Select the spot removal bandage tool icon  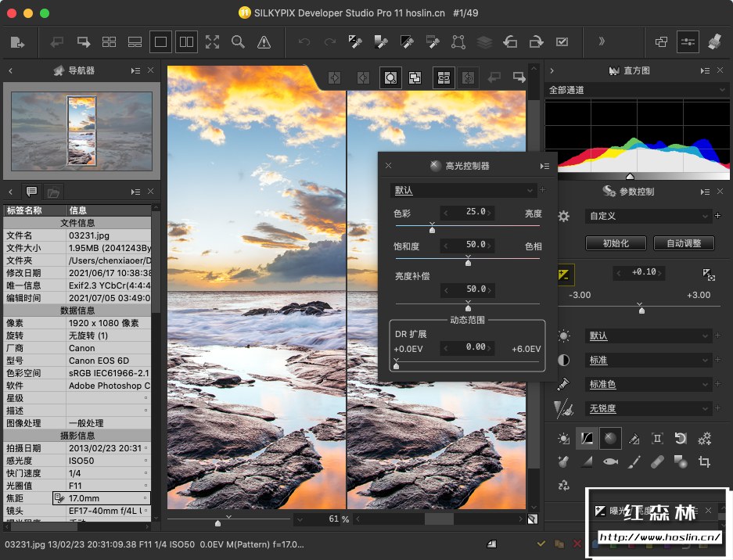658,462
